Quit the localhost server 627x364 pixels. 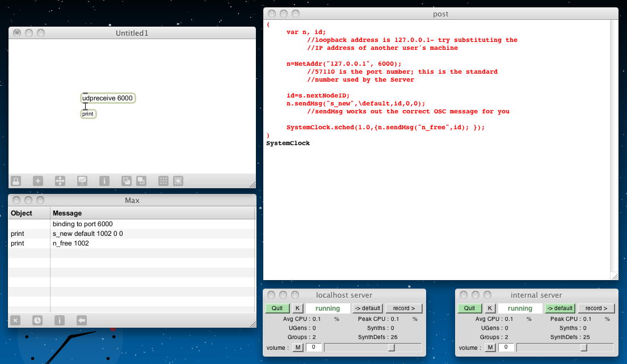[x=277, y=308]
